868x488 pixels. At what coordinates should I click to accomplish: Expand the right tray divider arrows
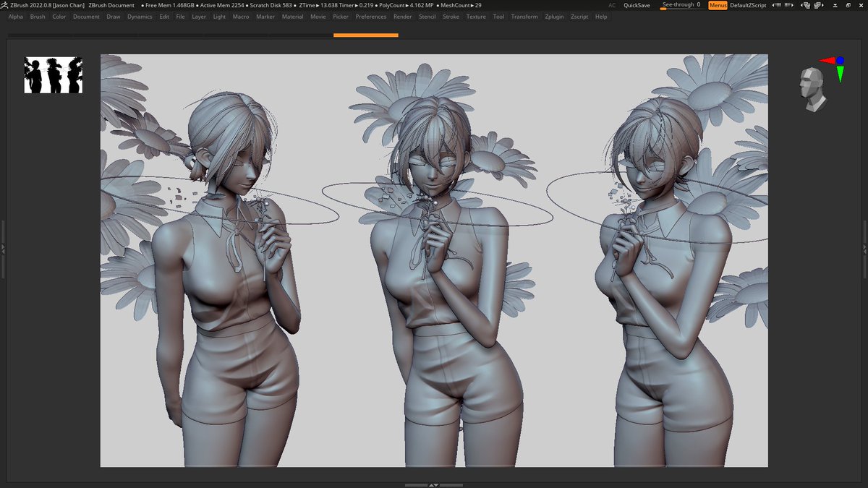coord(865,249)
